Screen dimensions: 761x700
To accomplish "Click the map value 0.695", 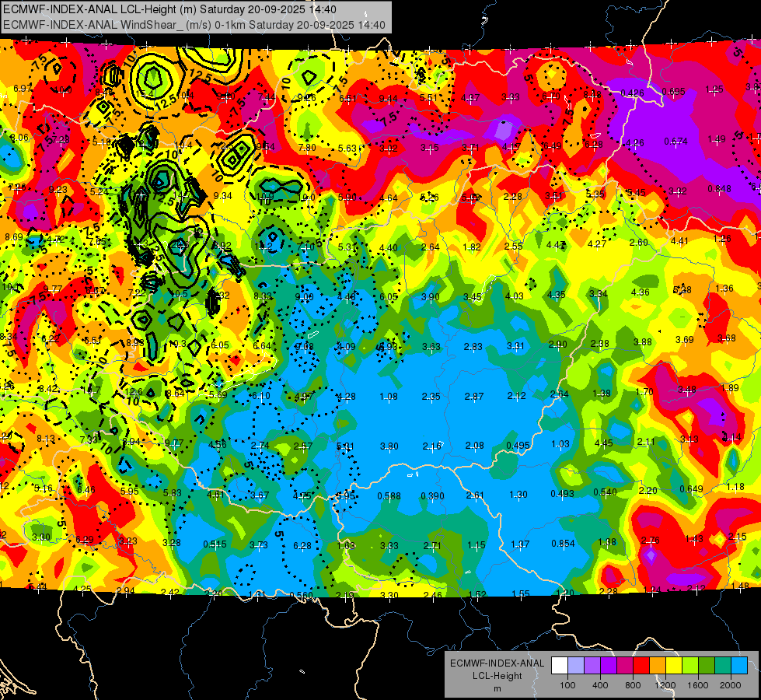I will [x=673, y=91].
